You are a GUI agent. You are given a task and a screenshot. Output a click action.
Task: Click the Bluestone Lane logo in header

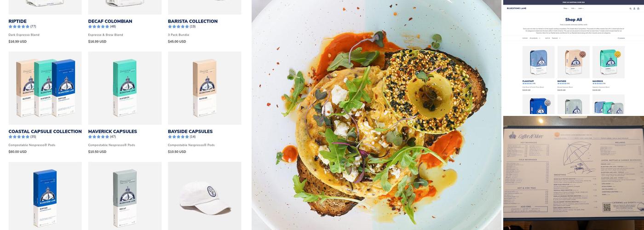(x=517, y=8)
